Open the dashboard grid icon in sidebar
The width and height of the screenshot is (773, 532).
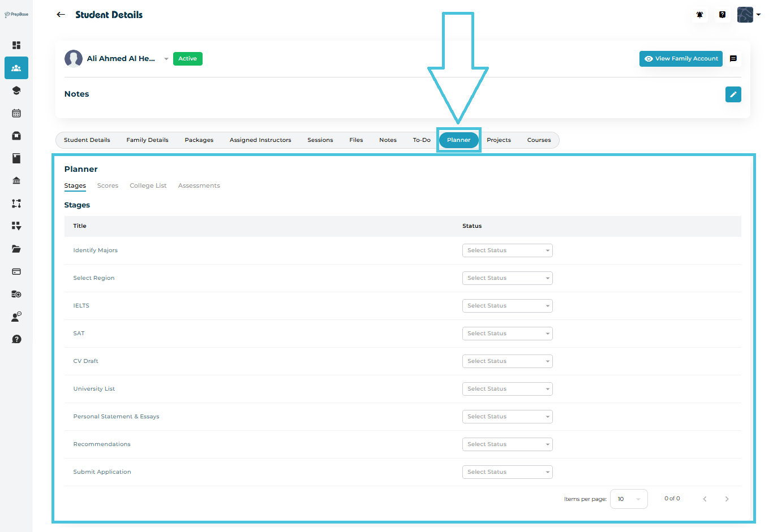(x=16, y=45)
